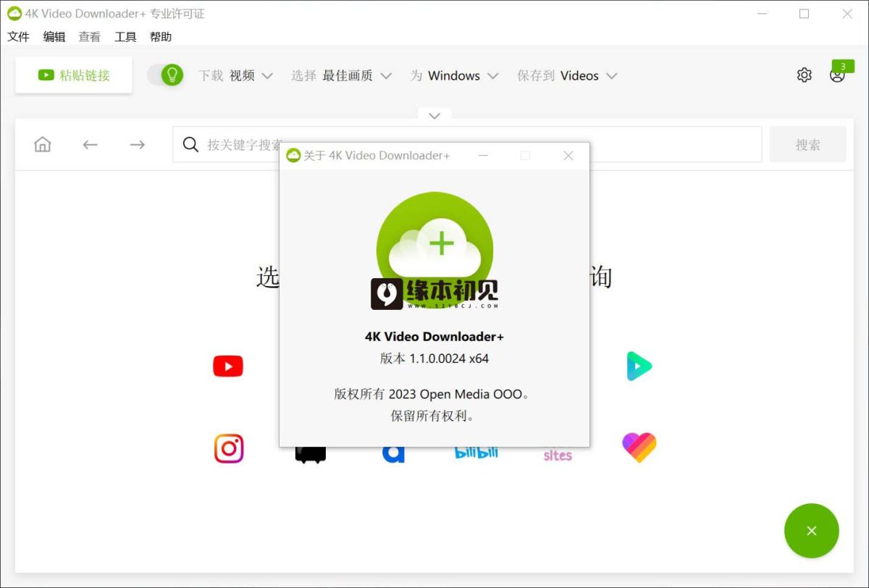Click the 搜索 button
Viewport: 869px width, 588px height.
coord(808,145)
